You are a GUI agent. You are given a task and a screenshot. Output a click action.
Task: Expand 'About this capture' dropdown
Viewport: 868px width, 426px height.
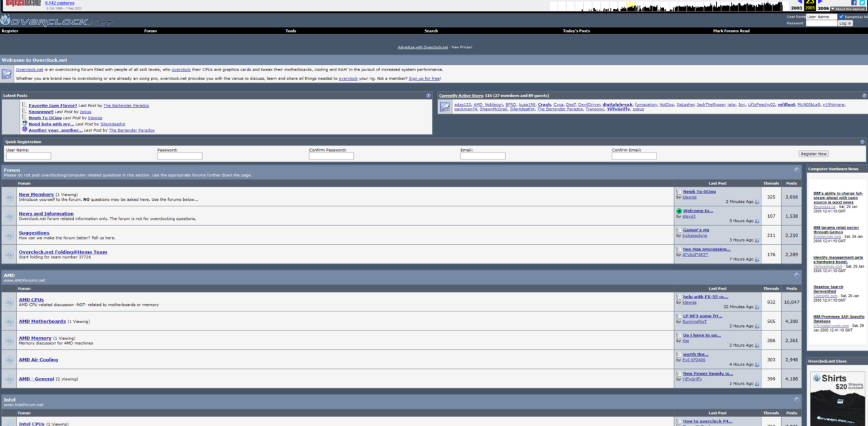[x=848, y=9]
